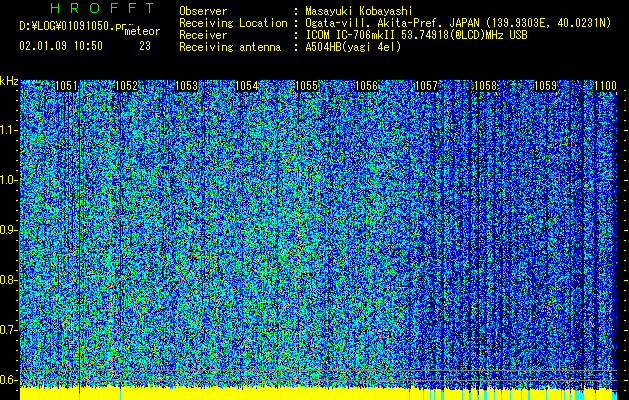Click the 1051 time marker
The width and height of the screenshot is (629, 400).
(66, 86)
